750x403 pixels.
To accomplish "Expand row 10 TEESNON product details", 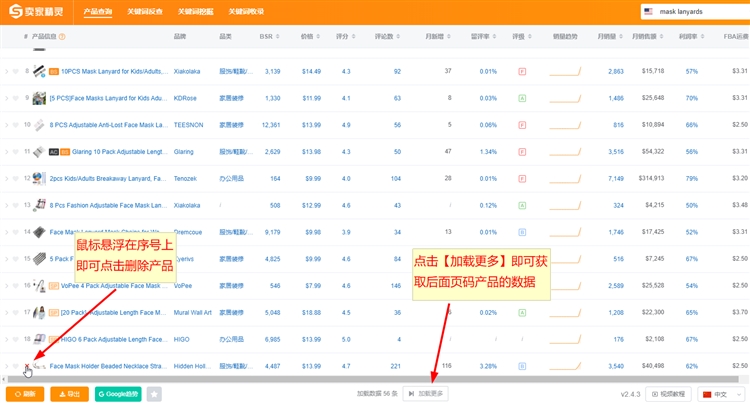I will tap(6, 125).
